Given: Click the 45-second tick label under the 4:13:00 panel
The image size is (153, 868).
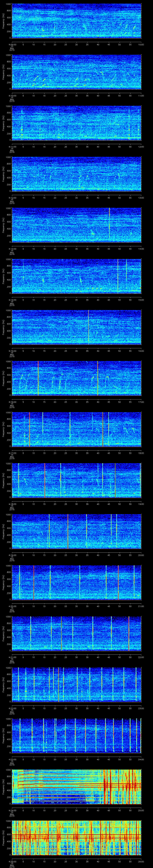Looking at the screenshot, I should point(109,249).
